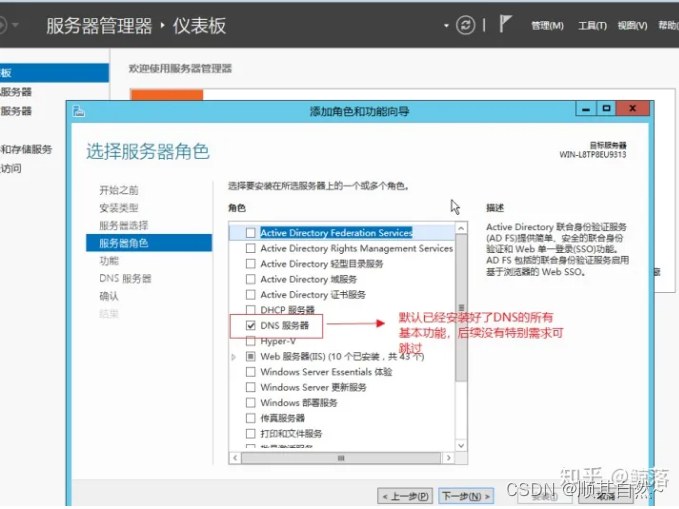Go to 服务器选择 wizard step

[x=123, y=226]
